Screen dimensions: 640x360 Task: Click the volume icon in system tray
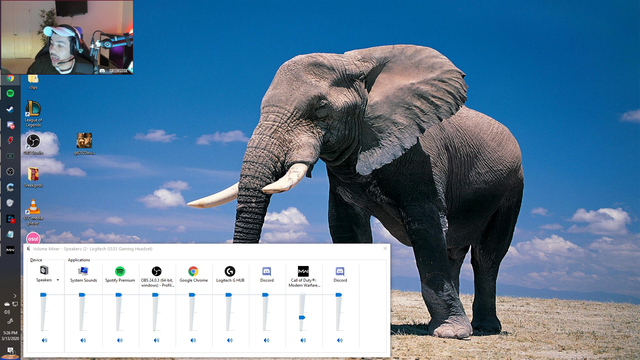tap(7, 312)
